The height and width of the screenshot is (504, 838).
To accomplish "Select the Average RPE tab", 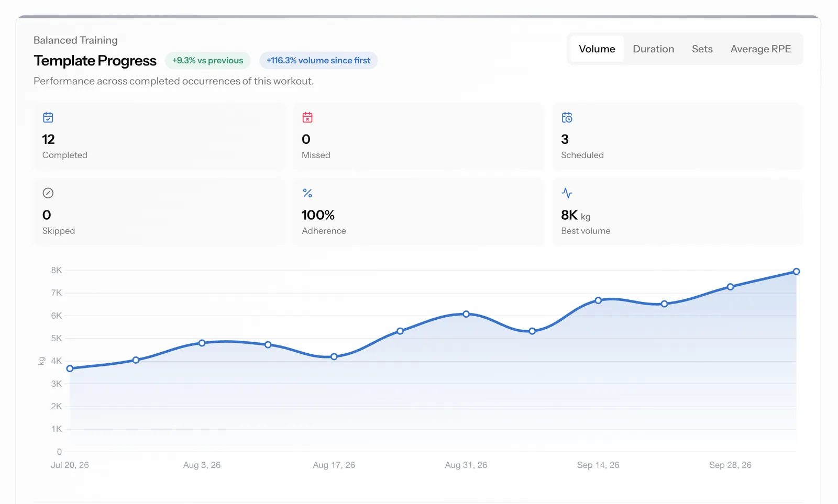I will [760, 49].
